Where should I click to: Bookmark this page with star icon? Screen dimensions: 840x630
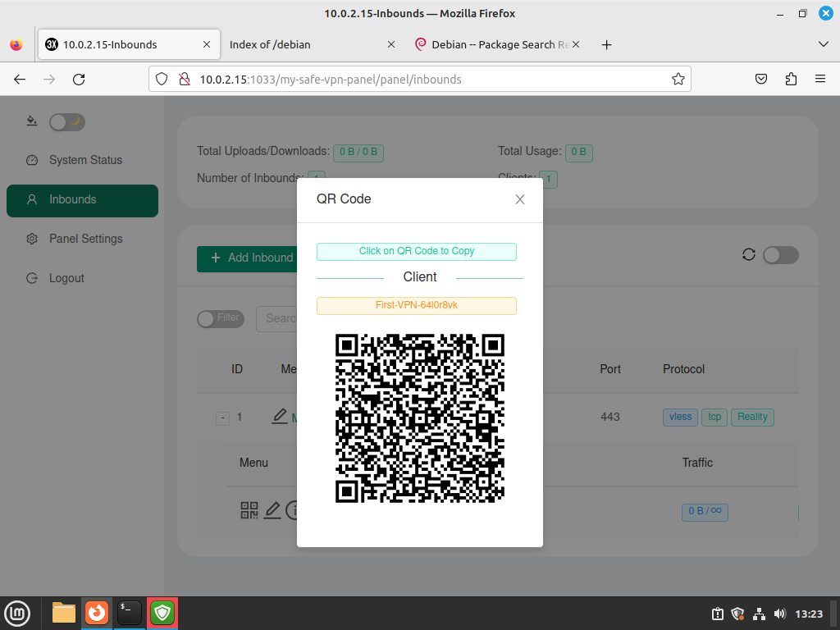click(678, 80)
